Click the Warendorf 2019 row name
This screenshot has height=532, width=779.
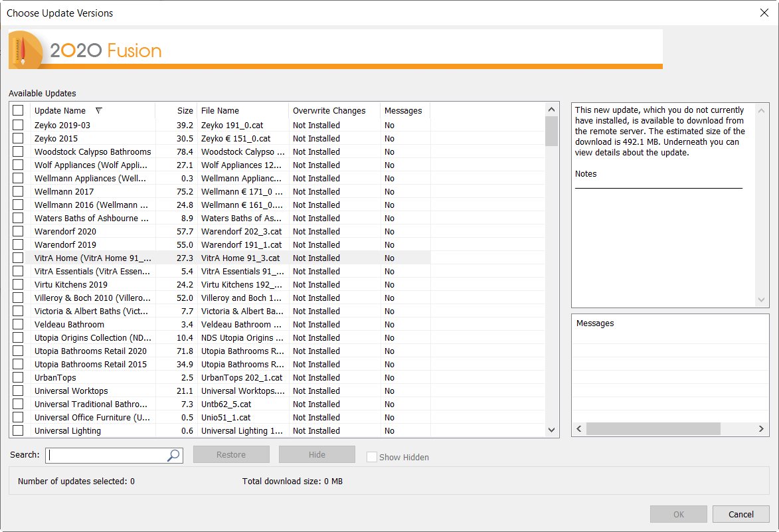click(65, 245)
